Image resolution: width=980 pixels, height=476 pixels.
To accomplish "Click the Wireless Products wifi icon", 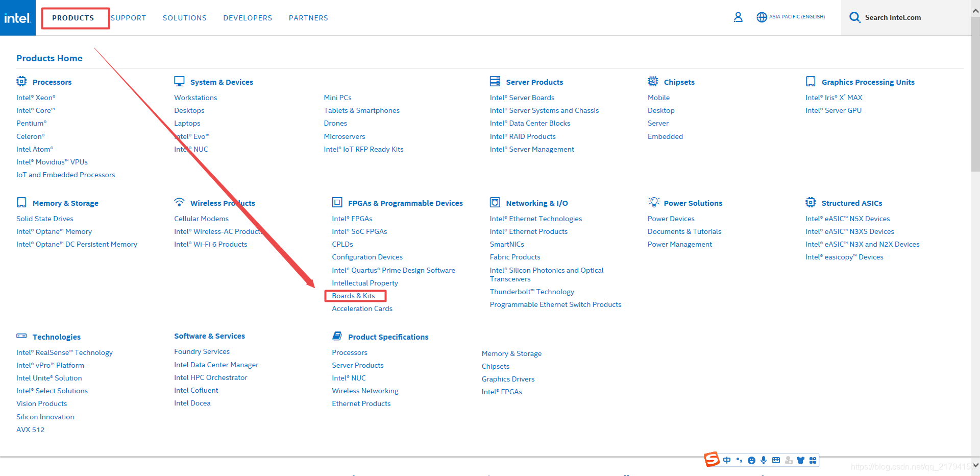I will pyautogui.click(x=179, y=202).
